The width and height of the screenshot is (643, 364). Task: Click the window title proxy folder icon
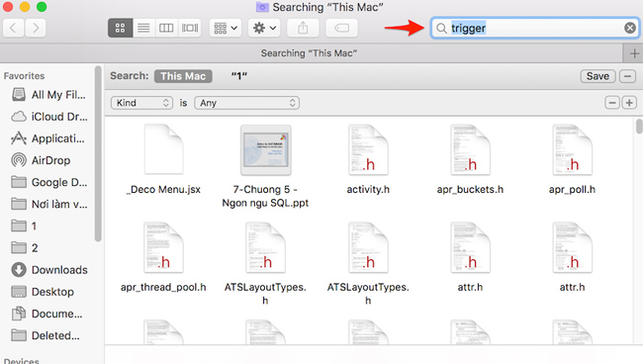click(262, 7)
